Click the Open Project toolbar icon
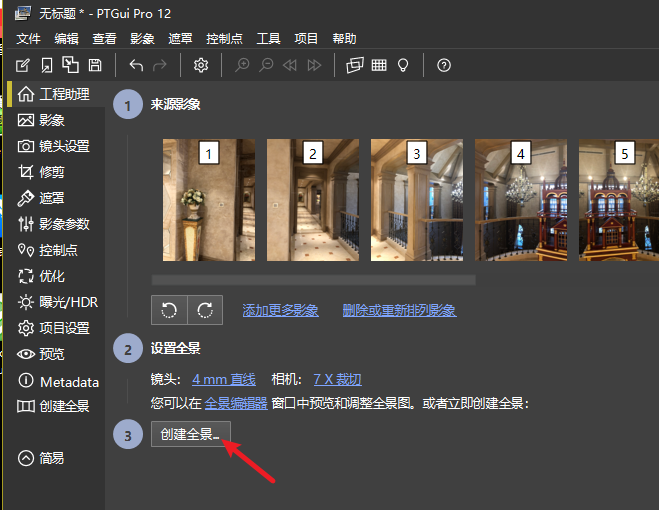 [47, 65]
